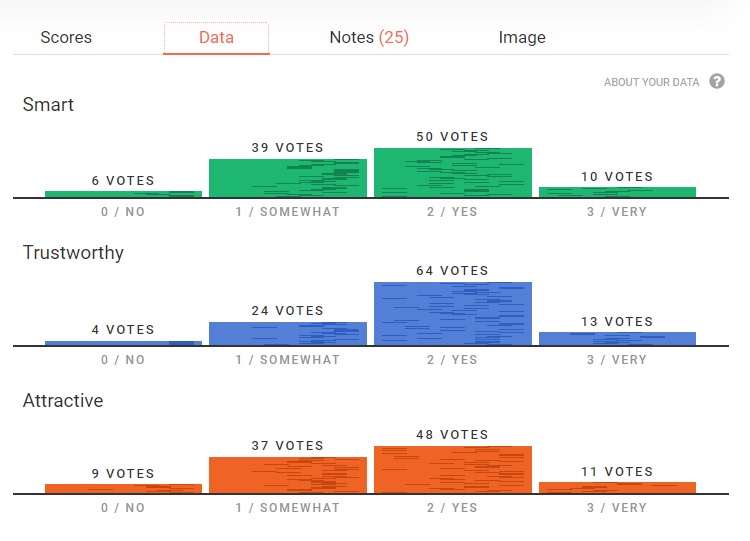Image resolution: width=750 pixels, height=541 pixels.
Task: Click the Smart 39 votes bar
Action: 288,178
